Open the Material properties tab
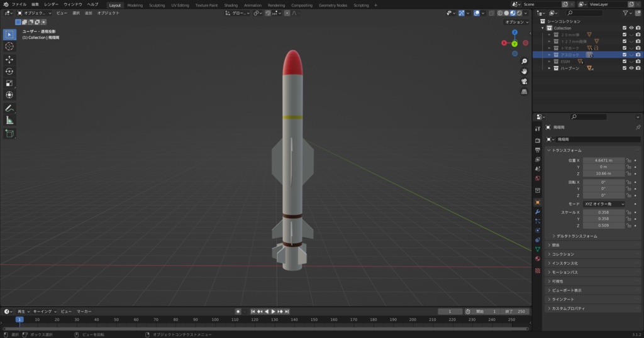The image size is (644, 338). click(x=538, y=259)
